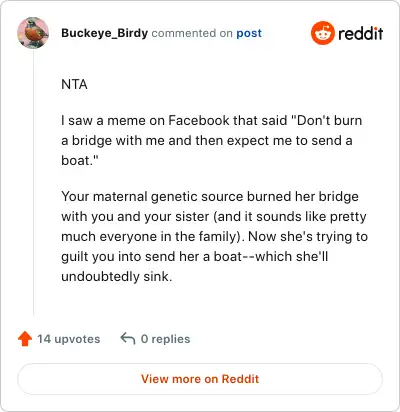Click the "undoubtedly sink." closing line

[117, 277]
